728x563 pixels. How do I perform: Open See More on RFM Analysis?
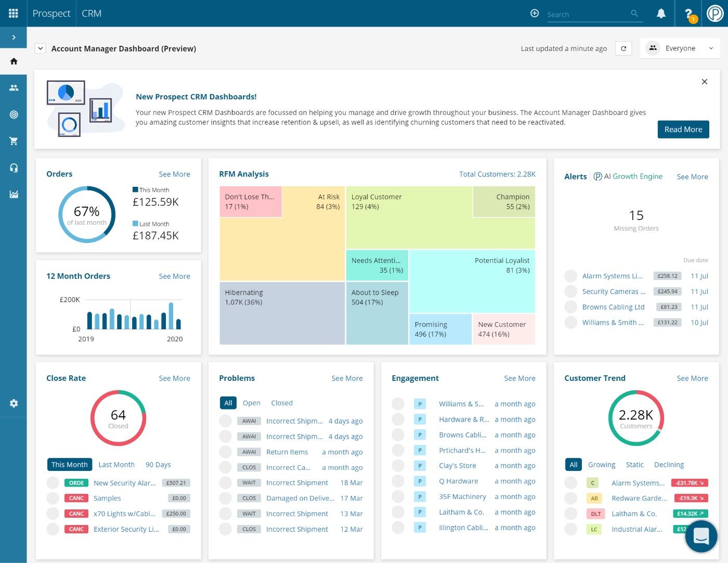pyautogui.click(x=497, y=174)
